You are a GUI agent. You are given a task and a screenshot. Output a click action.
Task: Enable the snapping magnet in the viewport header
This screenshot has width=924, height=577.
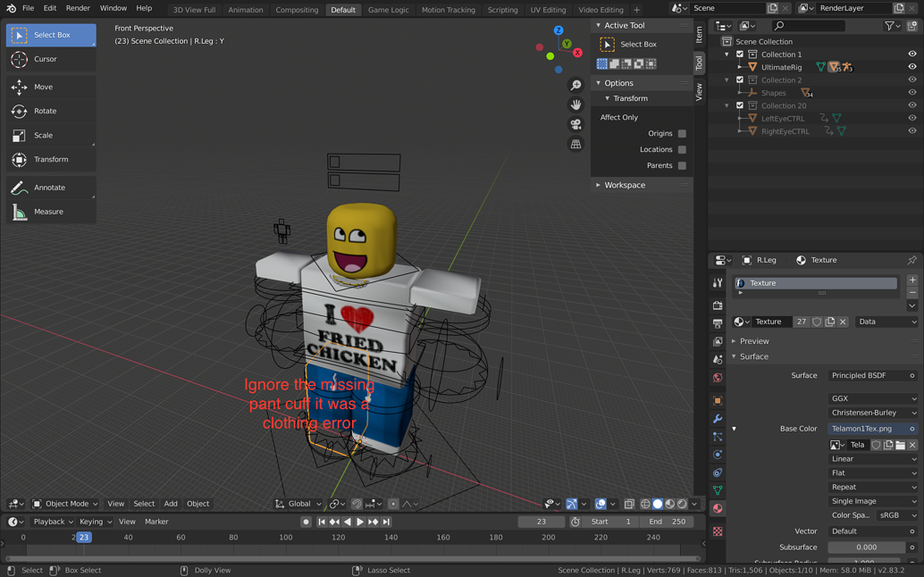coord(356,503)
